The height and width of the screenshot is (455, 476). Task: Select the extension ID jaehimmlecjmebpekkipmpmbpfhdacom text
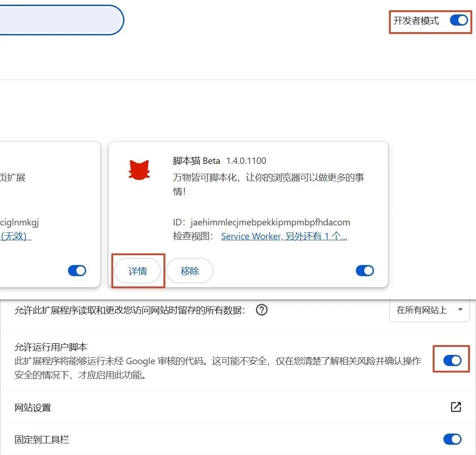(x=270, y=222)
